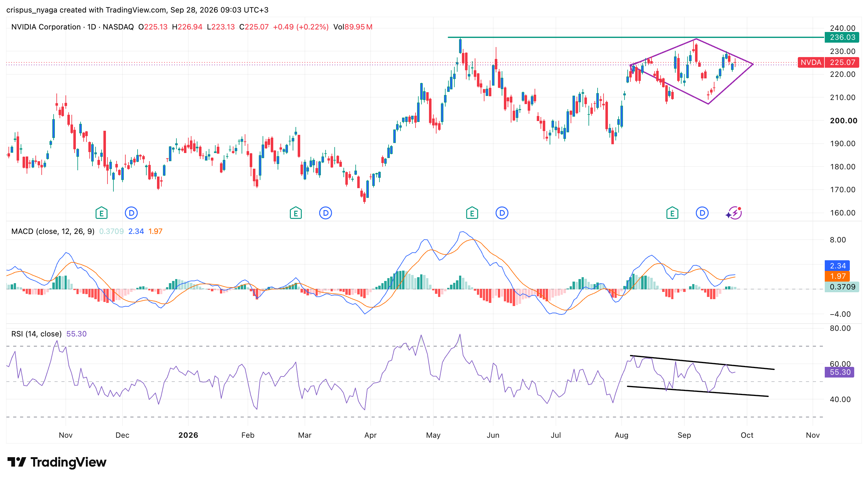Viewport: 868px width, 481px height.
Task: Click the bold 200.00 price axis label
Action: pyautogui.click(x=844, y=121)
